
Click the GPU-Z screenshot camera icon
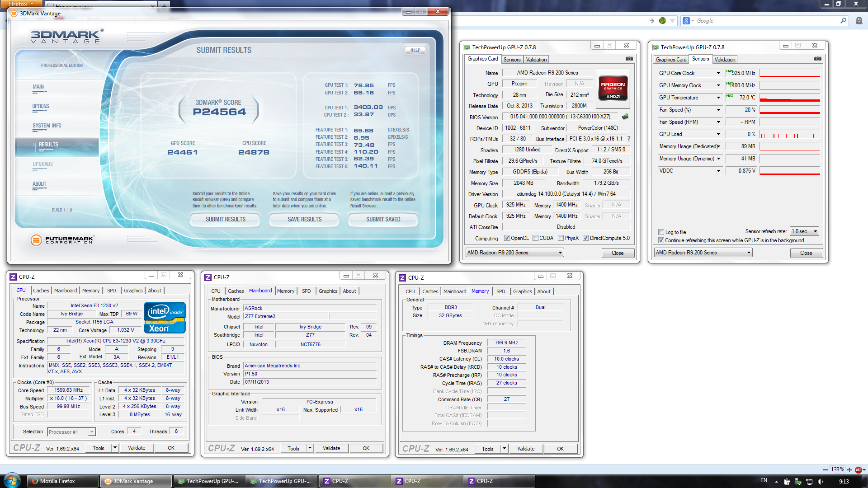[x=629, y=59]
